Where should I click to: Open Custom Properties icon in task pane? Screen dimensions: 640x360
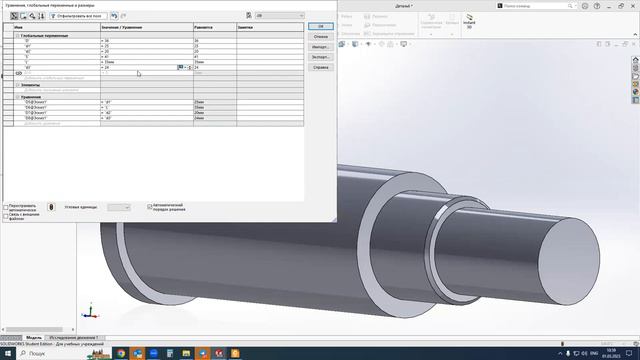[636, 100]
